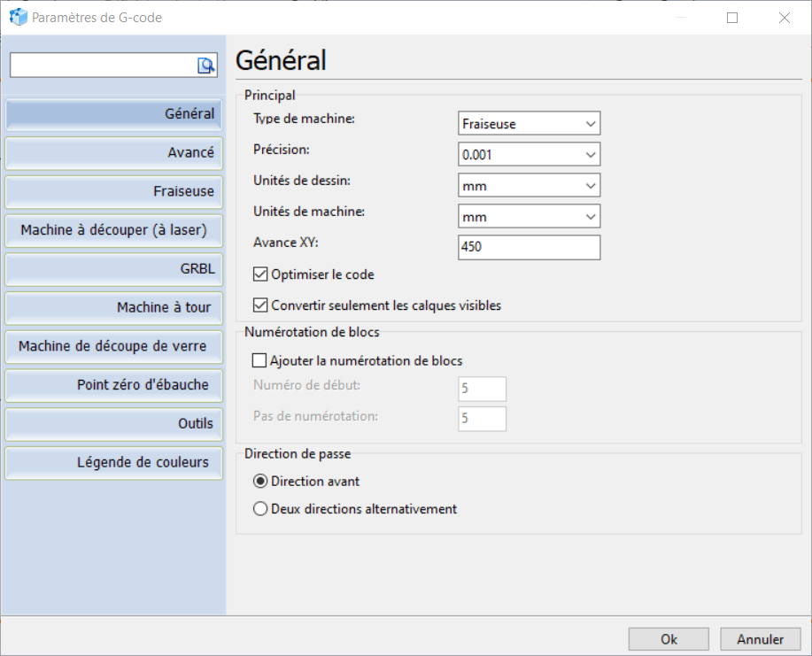
Task: Click the Avance XY input field
Action: pos(530,247)
